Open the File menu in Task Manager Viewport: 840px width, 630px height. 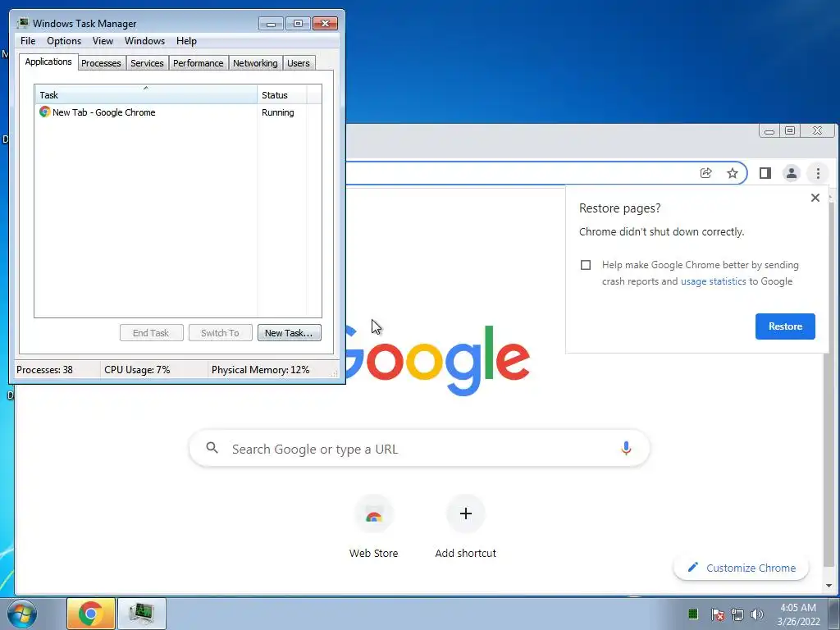[x=28, y=41]
